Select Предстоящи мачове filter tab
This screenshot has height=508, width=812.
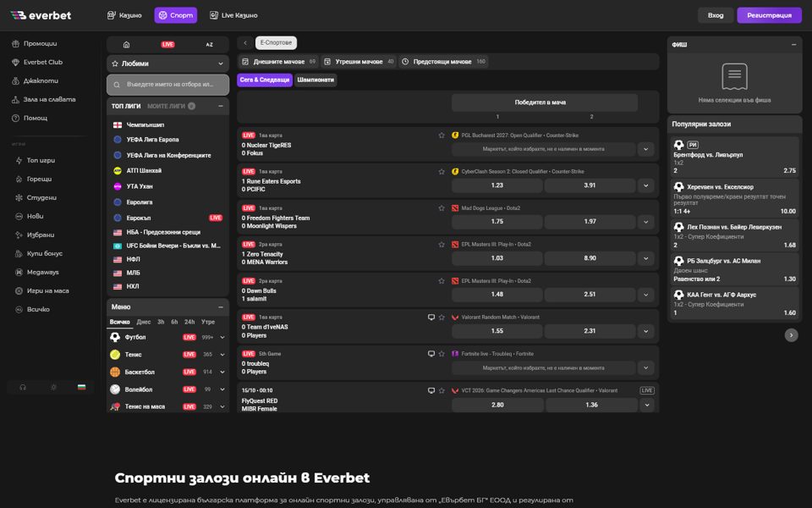[443, 61]
